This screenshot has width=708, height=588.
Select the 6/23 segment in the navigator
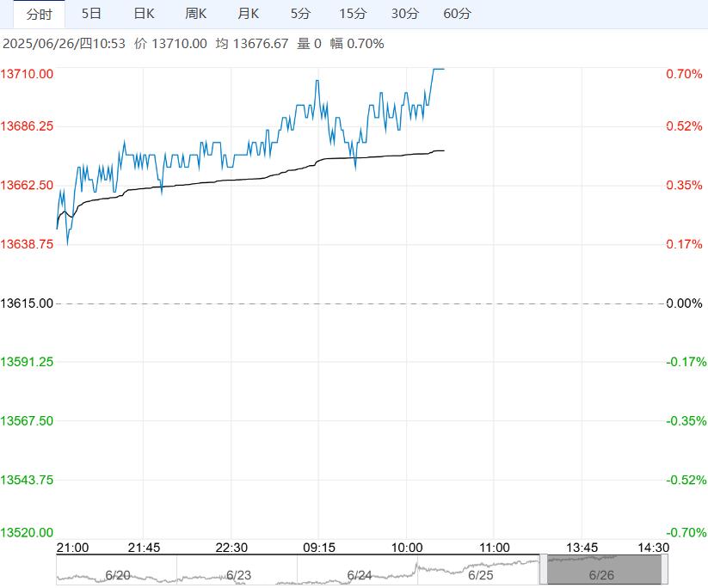click(237, 573)
